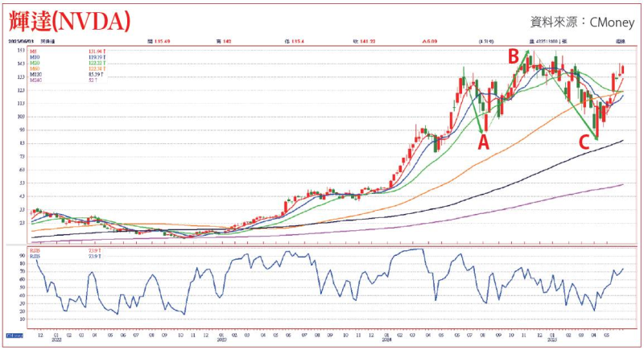Select the M10 moving average legend entry
The height and width of the screenshot is (350, 644).
point(35,56)
